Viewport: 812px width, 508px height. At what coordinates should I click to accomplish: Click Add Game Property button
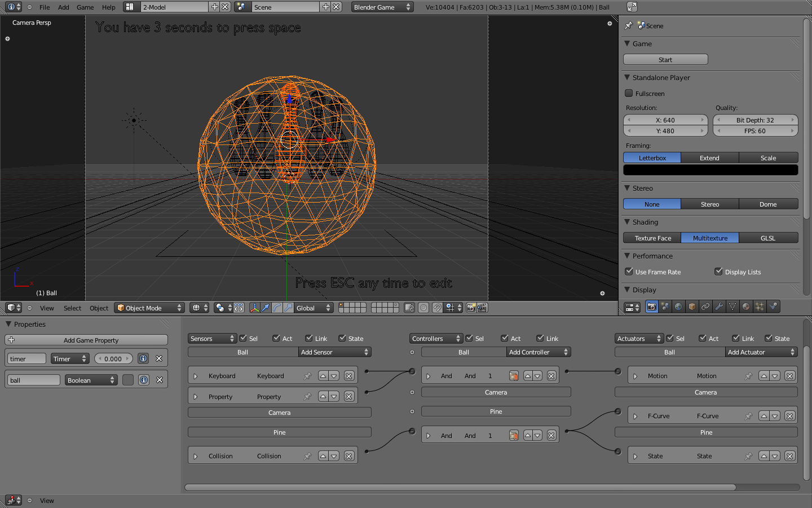(x=86, y=340)
